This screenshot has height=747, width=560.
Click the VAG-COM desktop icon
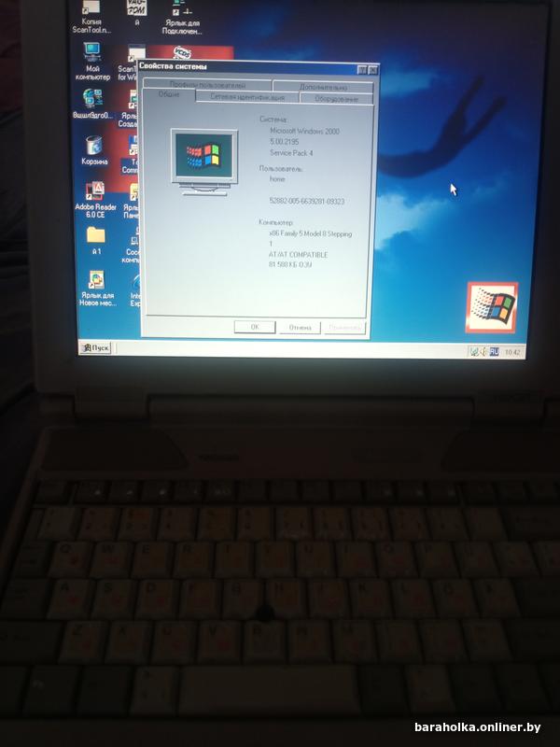pyautogui.click(x=136, y=12)
